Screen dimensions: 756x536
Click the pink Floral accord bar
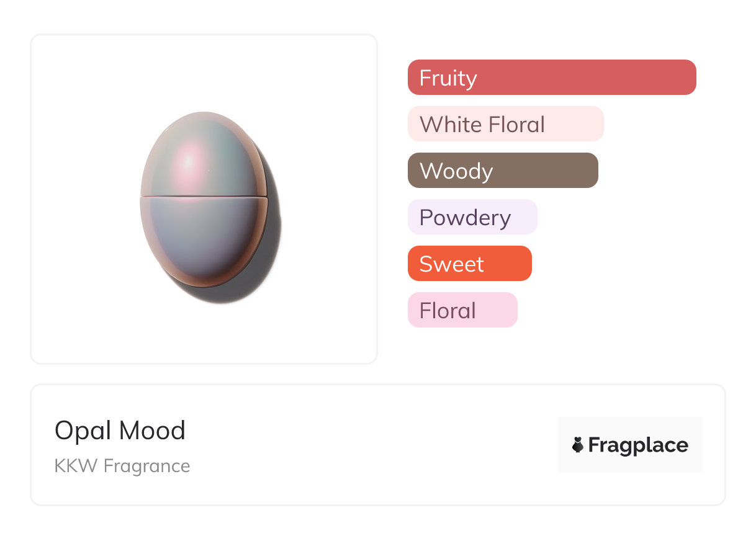(462, 310)
